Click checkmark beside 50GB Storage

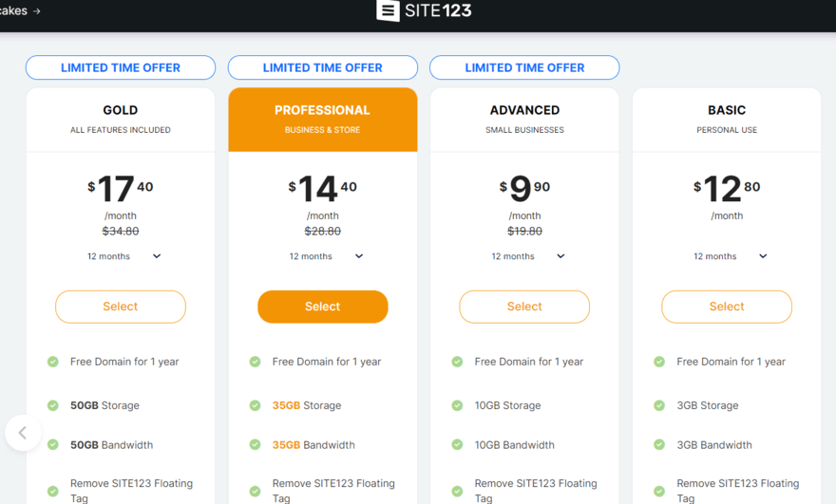click(x=53, y=405)
